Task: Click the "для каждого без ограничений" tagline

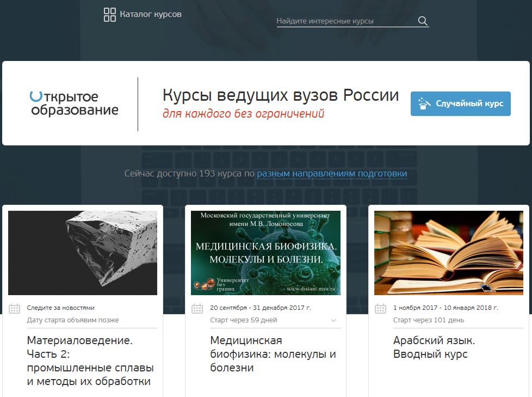Action: [x=243, y=113]
